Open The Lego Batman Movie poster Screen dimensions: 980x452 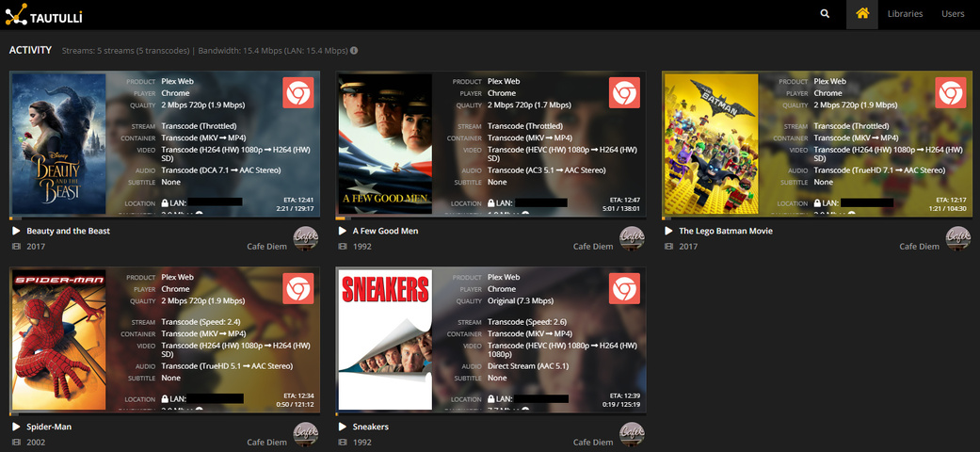[712, 144]
